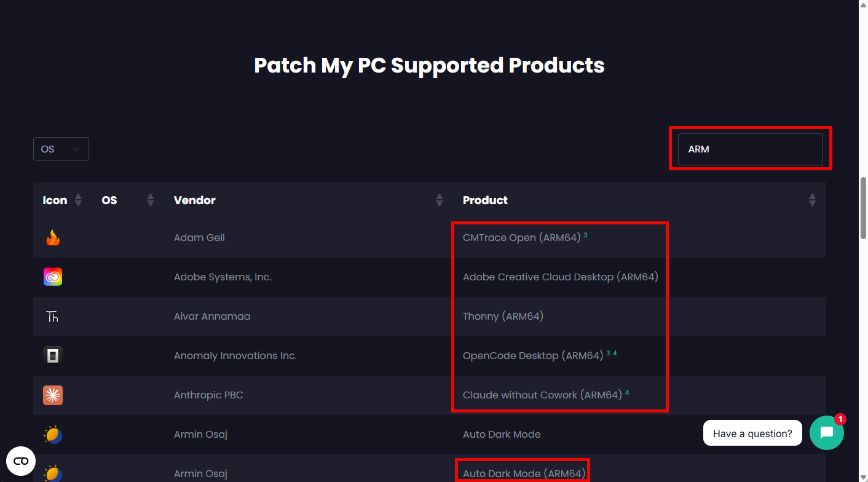
Task: Click the Thonny product icon
Action: pyautogui.click(x=53, y=317)
